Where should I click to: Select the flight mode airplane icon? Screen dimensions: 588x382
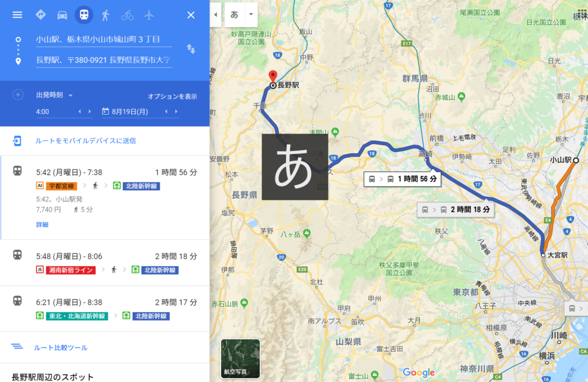pos(149,15)
